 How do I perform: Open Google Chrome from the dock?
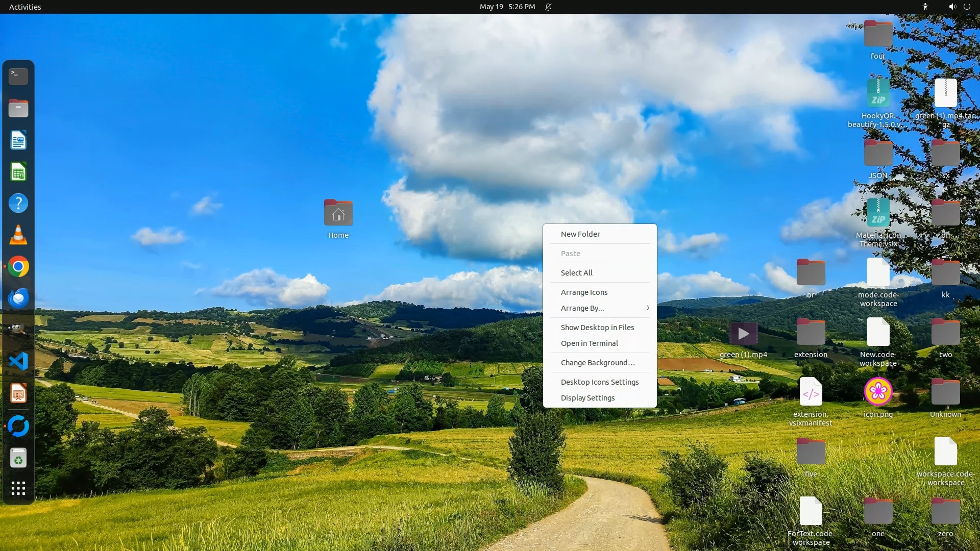pos(18,267)
